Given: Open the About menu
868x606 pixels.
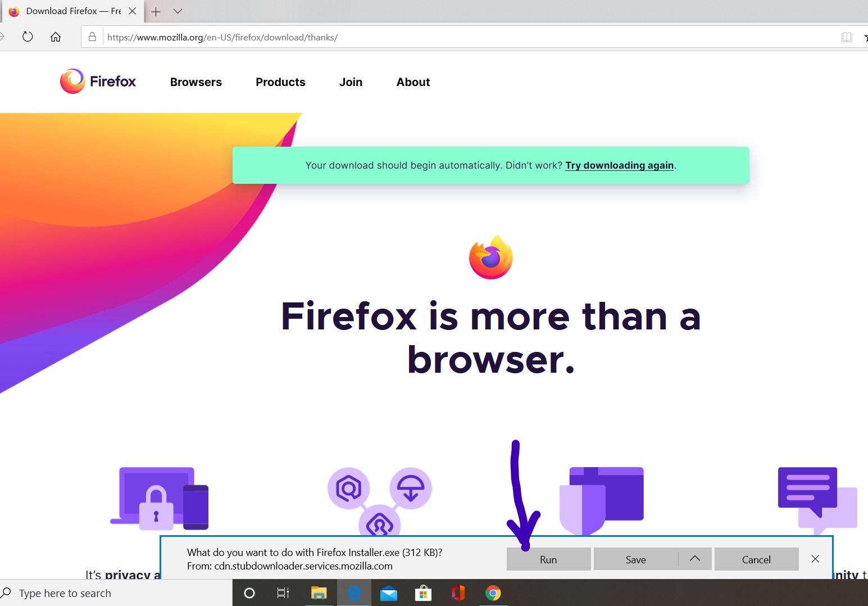Looking at the screenshot, I should [x=413, y=82].
